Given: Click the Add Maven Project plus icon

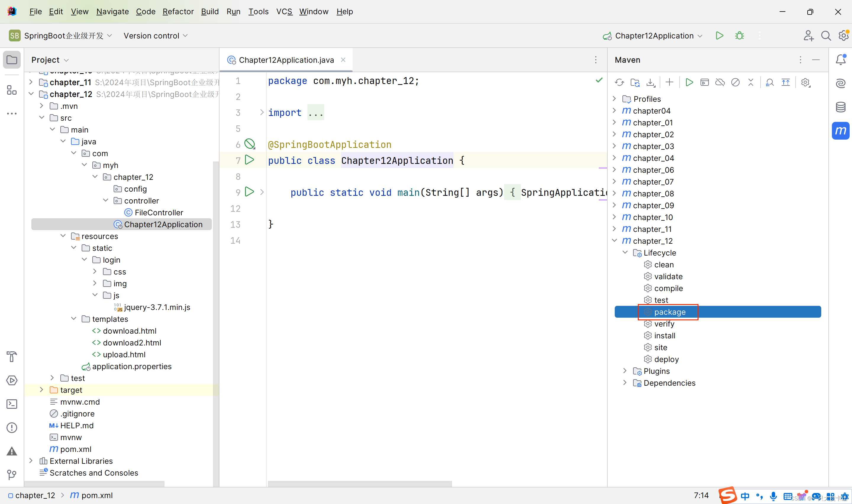Looking at the screenshot, I should click(x=669, y=83).
